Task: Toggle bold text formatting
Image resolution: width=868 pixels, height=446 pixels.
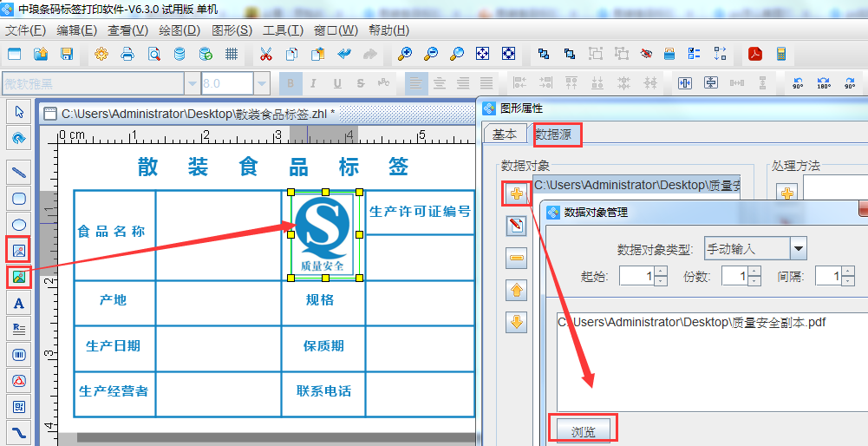Action: pyautogui.click(x=290, y=83)
